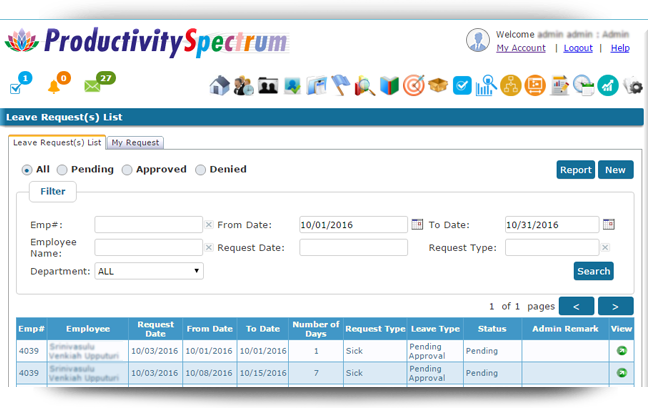Click the Employee Name input field
The width and height of the screenshot is (648, 413).
(x=148, y=247)
